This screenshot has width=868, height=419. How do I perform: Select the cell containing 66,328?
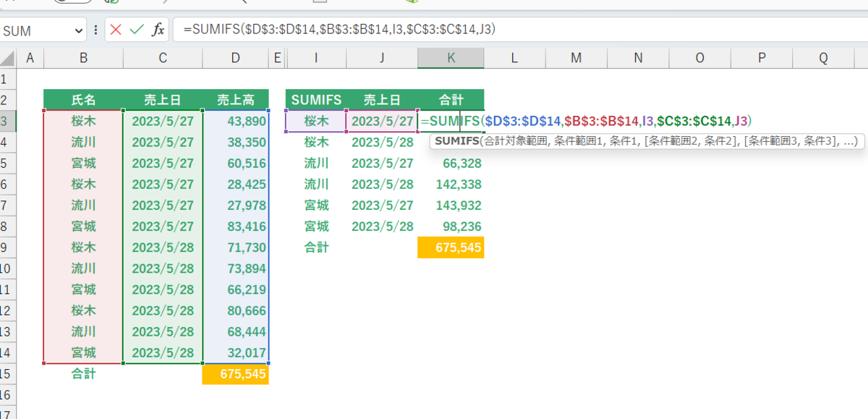[x=451, y=163]
